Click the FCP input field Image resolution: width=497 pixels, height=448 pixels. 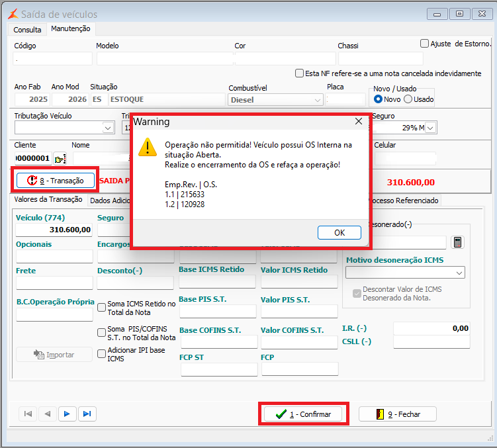[300, 369]
